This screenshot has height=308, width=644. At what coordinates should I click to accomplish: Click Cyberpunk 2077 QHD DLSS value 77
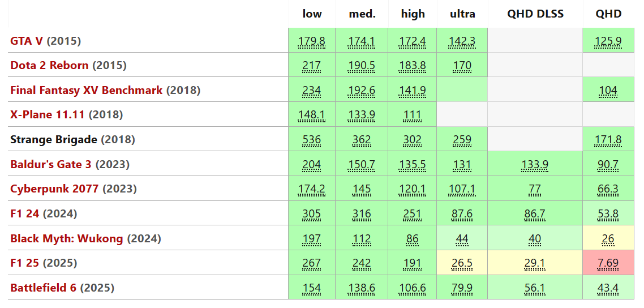pos(535,189)
